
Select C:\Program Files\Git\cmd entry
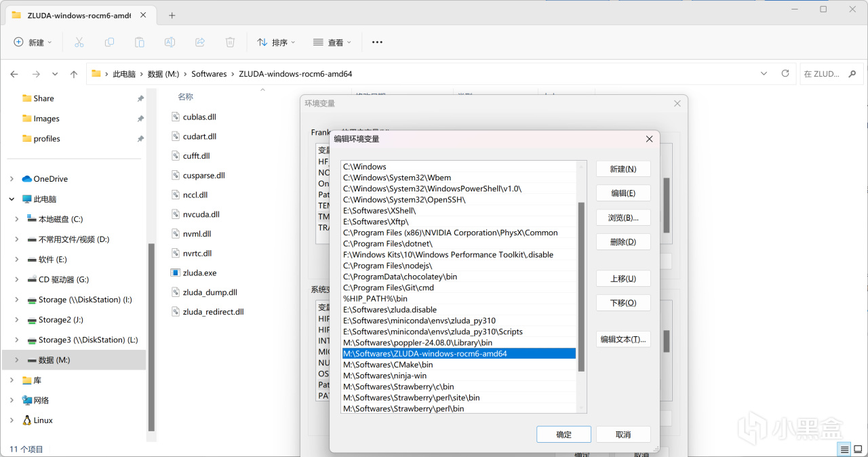[459, 287]
